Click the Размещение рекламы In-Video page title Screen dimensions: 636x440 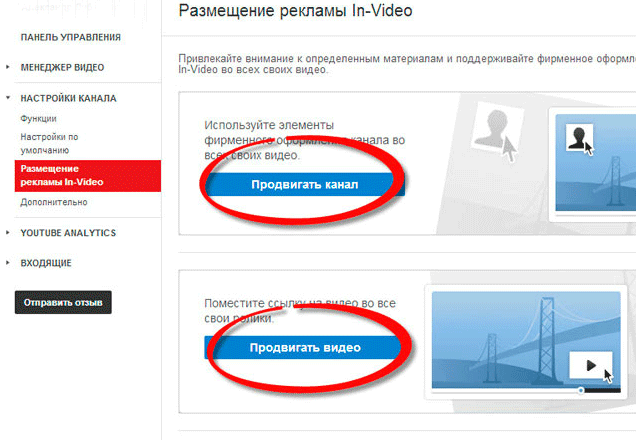pos(296,11)
